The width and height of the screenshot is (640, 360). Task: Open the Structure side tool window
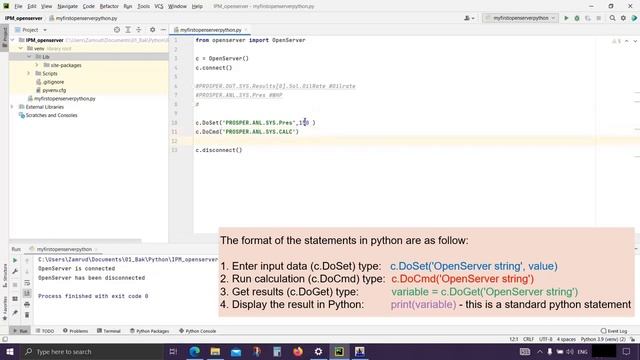point(4,276)
